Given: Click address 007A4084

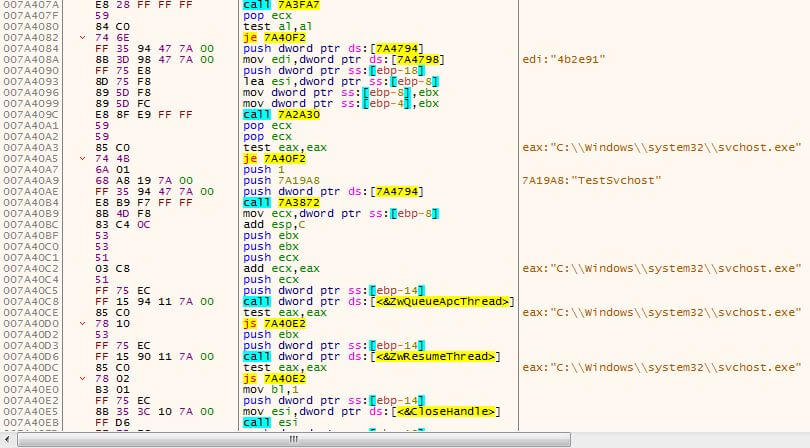Looking at the screenshot, I should [x=31, y=49].
